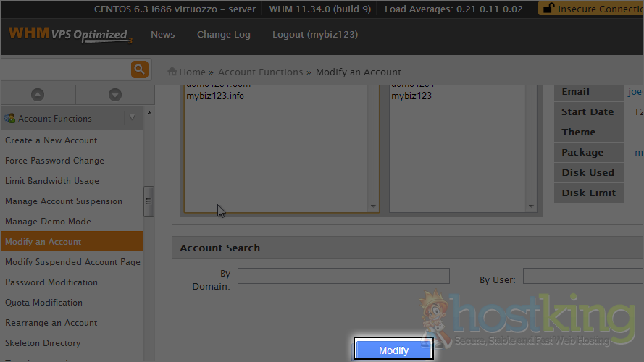Open Create a New Account link
Image resolution: width=644 pixels, height=362 pixels.
pos(51,140)
